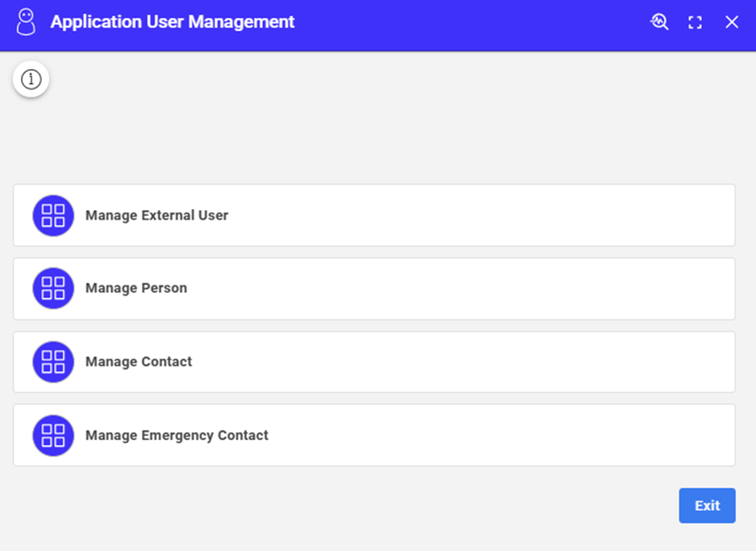Click the user avatar icon in header
This screenshot has height=551, width=756.
(26, 22)
